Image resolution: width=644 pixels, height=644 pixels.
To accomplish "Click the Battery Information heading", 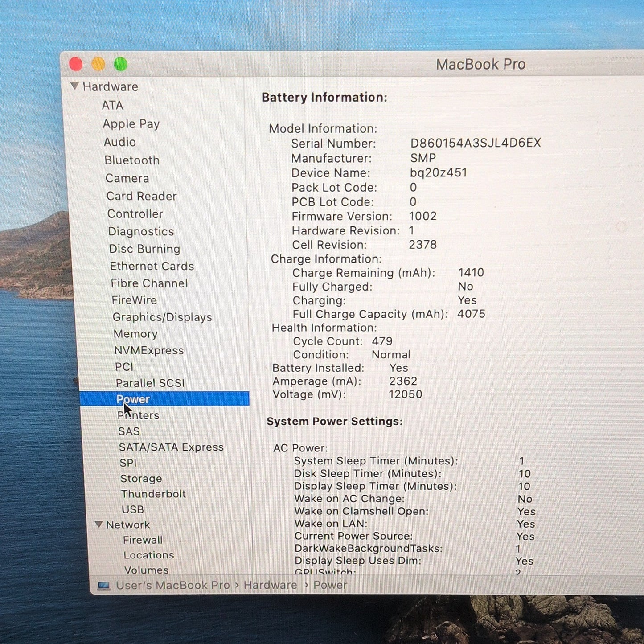I will point(324,98).
